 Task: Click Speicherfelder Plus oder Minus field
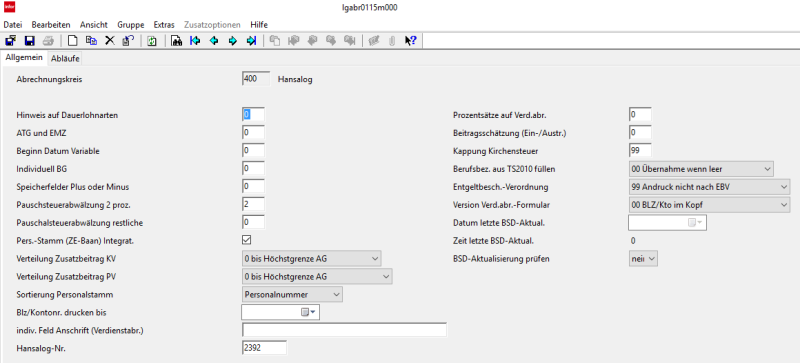click(253, 186)
